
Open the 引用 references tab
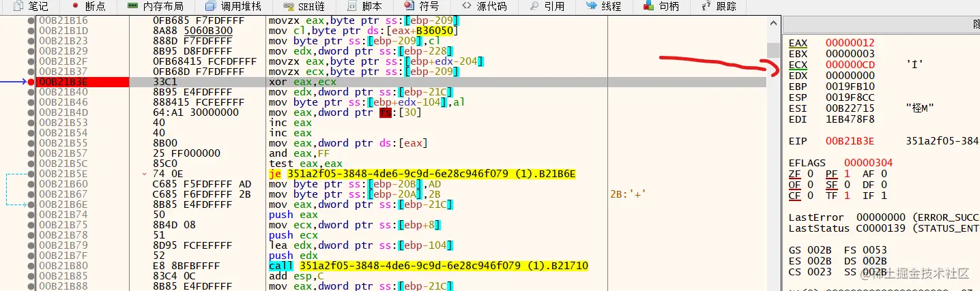[x=547, y=6]
